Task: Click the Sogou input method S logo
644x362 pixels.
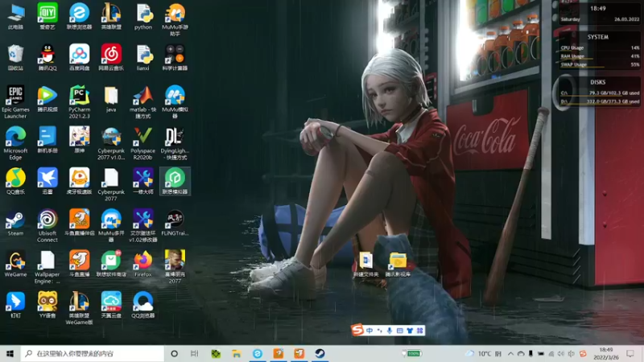Action: (x=357, y=330)
